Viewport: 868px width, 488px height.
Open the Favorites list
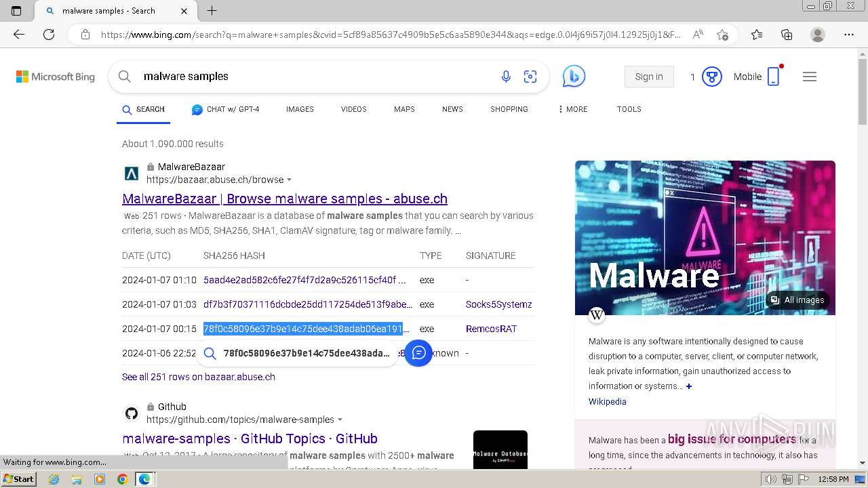coord(757,35)
